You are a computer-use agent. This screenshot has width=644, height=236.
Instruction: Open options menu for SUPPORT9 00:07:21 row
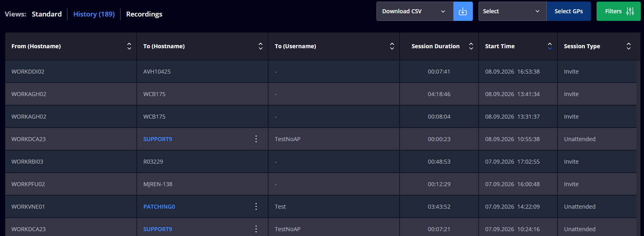click(x=256, y=229)
